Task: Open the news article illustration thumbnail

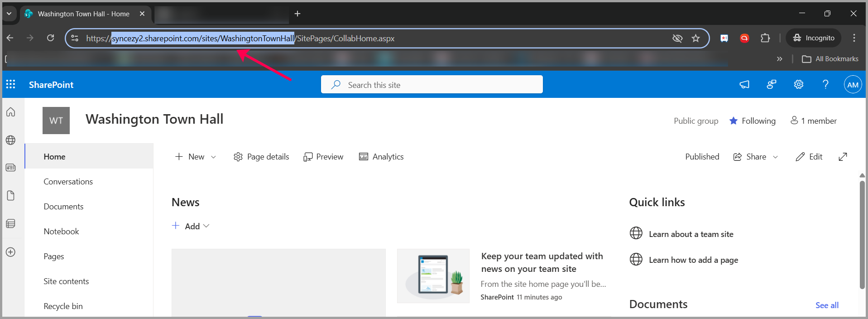Action: coord(433,275)
